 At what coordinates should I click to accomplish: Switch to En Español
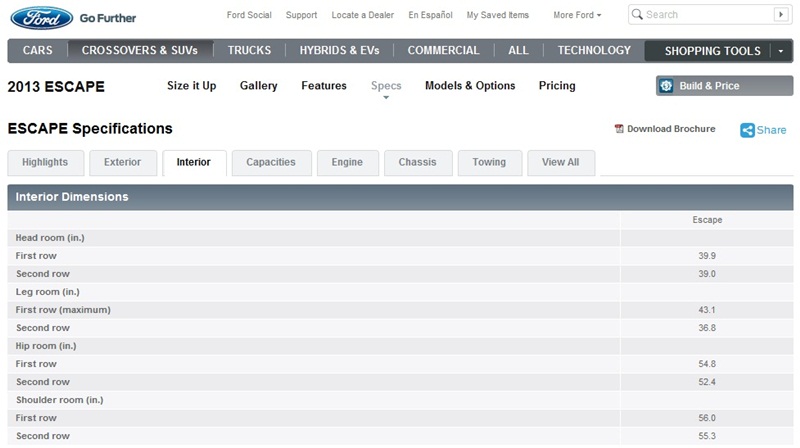(431, 15)
